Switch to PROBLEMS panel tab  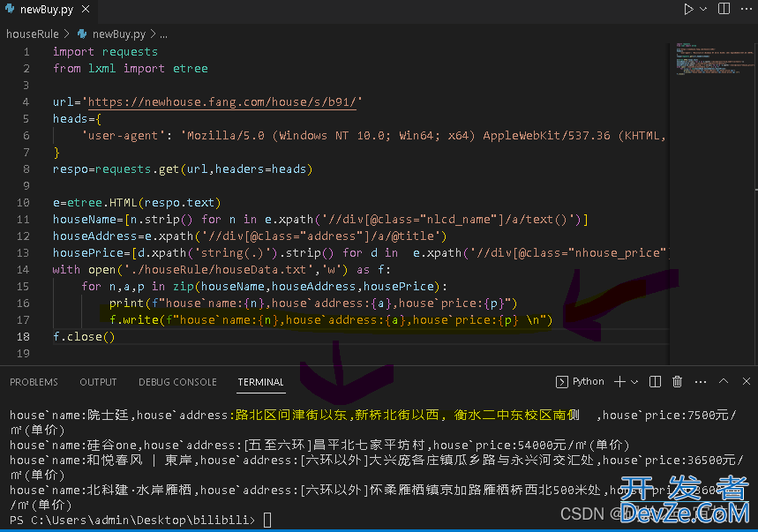tap(34, 382)
